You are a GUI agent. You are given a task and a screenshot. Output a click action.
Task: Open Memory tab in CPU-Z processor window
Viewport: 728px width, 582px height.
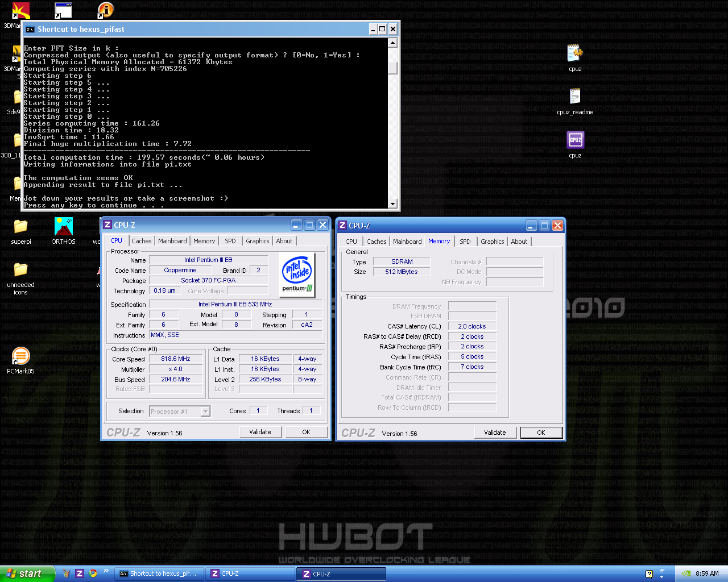pyautogui.click(x=204, y=241)
